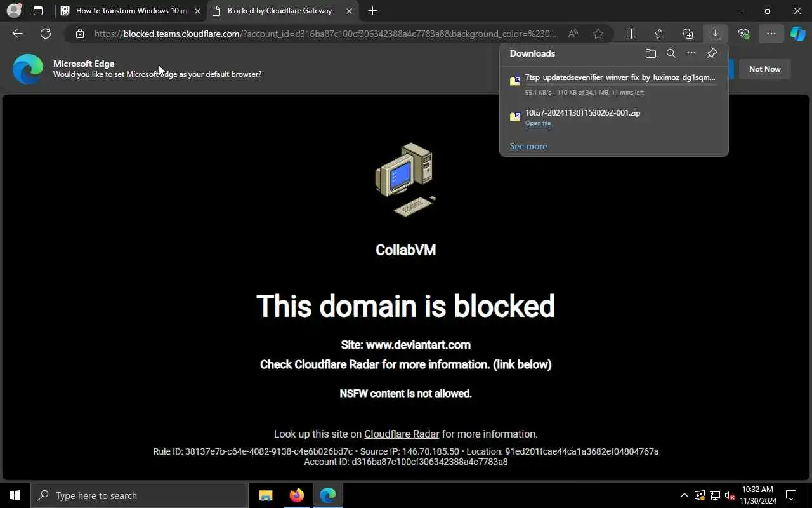
Task: Close the 'Blocked by Cloudflare Gateway' tab
Action: pos(350,11)
